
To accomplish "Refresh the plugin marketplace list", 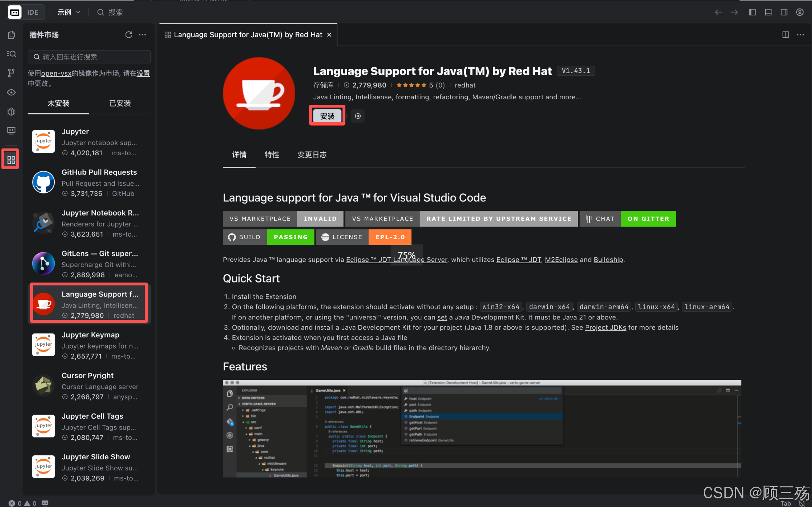I will [128, 35].
